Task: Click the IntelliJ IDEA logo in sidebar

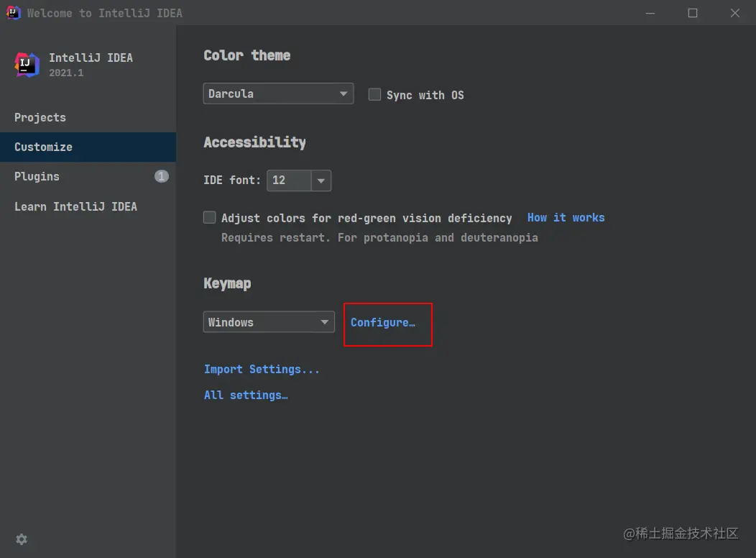Action: click(27, 65)
